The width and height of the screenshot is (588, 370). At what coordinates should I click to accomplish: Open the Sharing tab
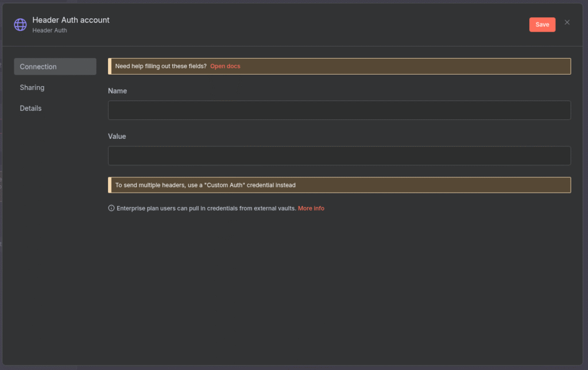point(32,88)
